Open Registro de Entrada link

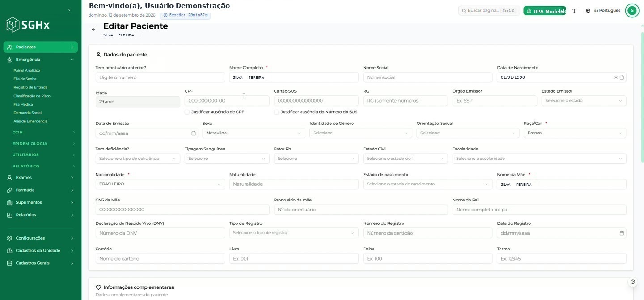[x=30, y=88]
